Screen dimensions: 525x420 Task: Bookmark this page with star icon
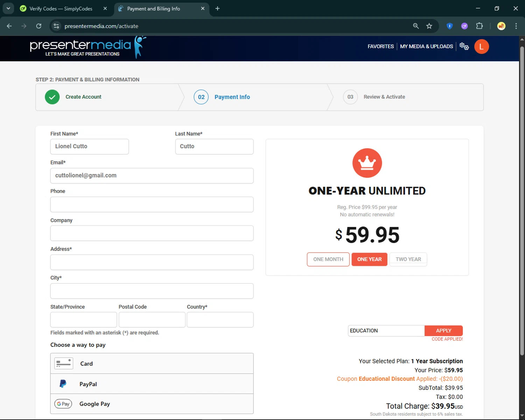(x=429, y=26)
